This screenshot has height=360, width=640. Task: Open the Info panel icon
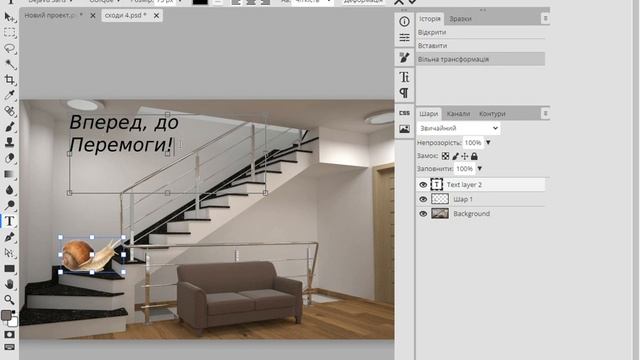click(404, 22)
